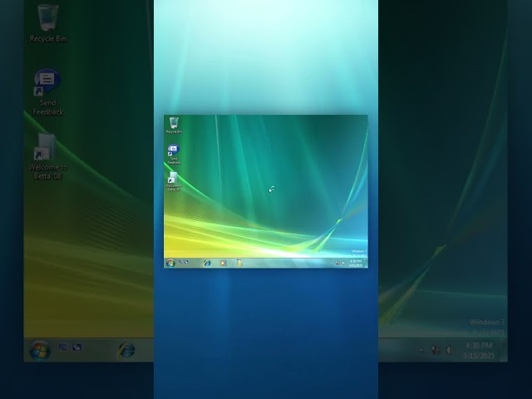
Task: Open Welcome to Betta '08 on center desktop
Action: pyautogui.click(x=174, y=181)
